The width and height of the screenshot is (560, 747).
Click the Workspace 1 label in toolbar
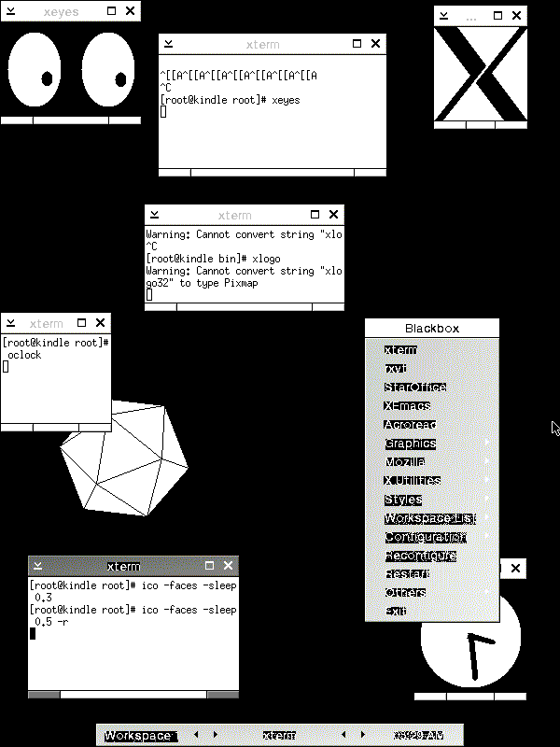pyautogui.click(x=142, y=736)
